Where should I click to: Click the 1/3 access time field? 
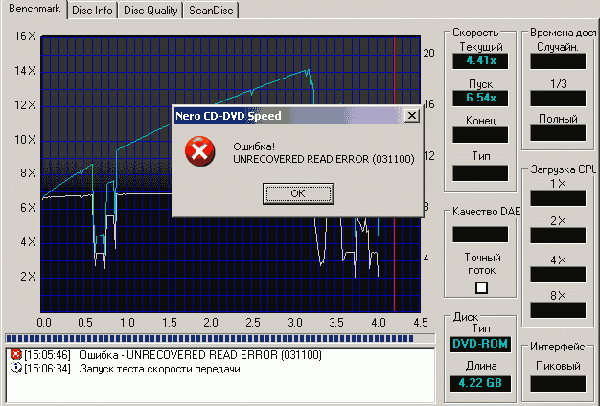pos(558,98)
